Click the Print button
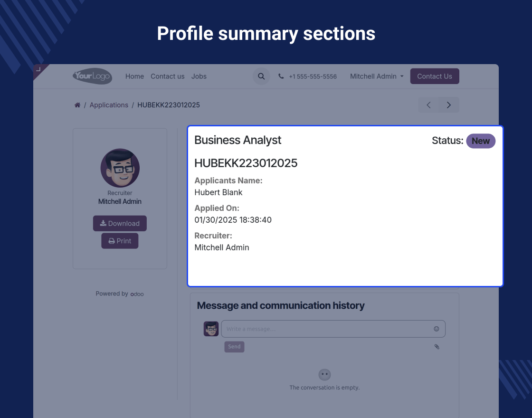Screen dimensions: 532x418 tap(120, 241)
